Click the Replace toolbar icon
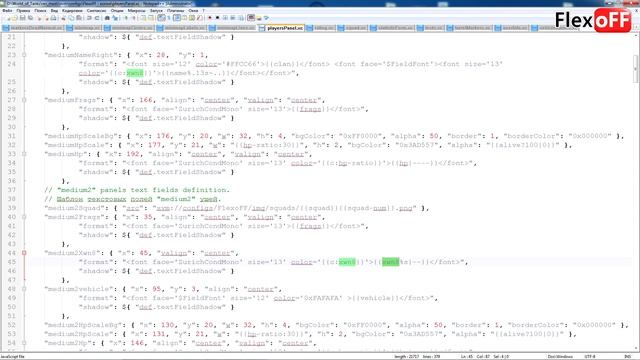640x360 pixels. pyautogui.click(x=116, y=18)
